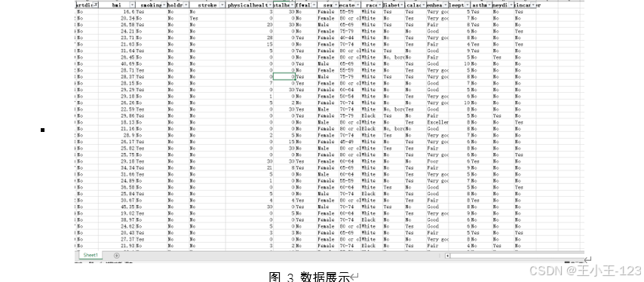
Task: Select the bmi cell 16.6
Action: click(x=117, y=12)
